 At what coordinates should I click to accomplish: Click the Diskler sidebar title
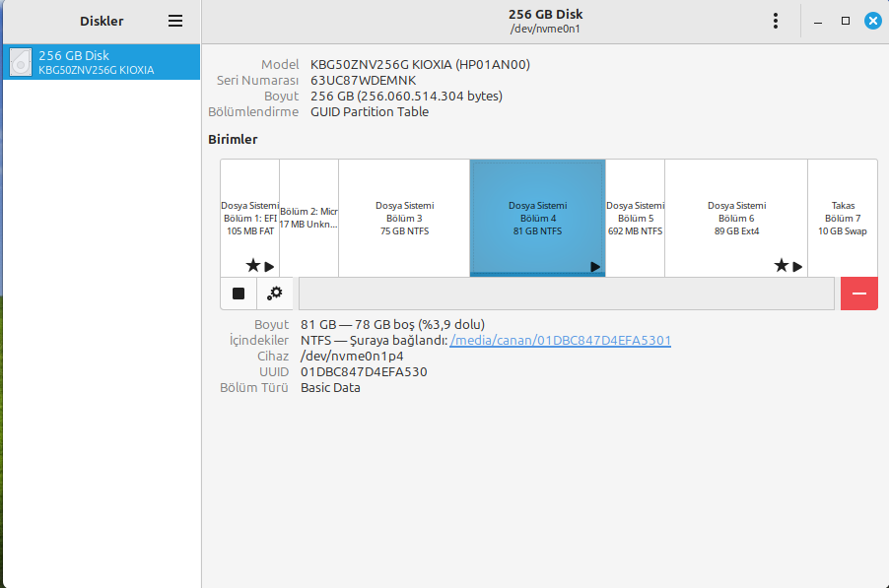pos(102,21)
